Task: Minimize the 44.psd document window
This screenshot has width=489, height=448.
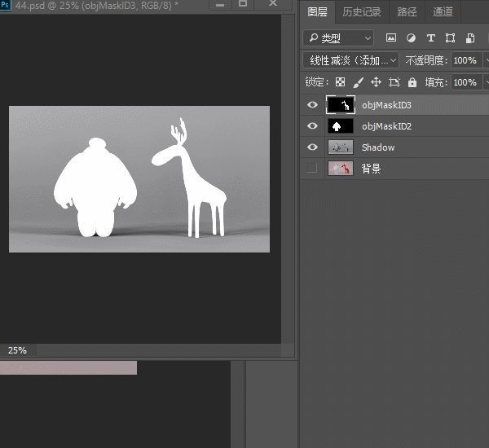Action: (x=220, y=5)
